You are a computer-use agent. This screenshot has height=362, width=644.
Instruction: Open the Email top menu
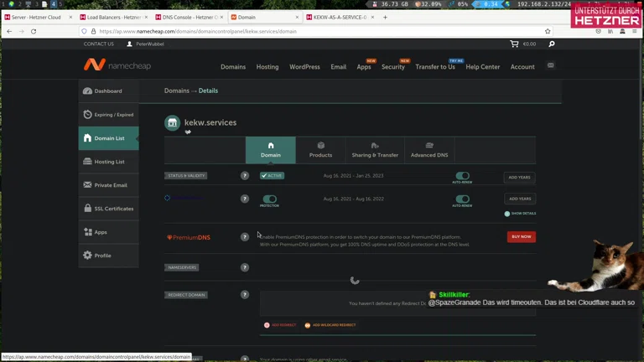[x=339, y=67]
